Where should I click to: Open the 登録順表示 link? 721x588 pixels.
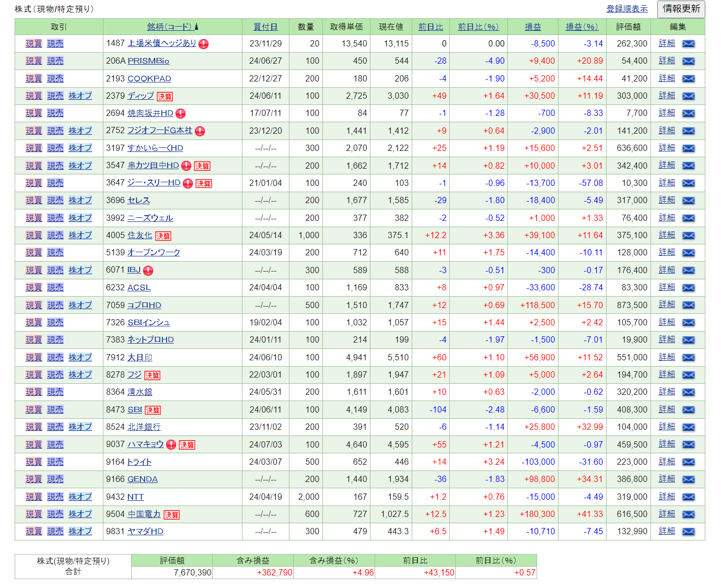coord(626,9)
